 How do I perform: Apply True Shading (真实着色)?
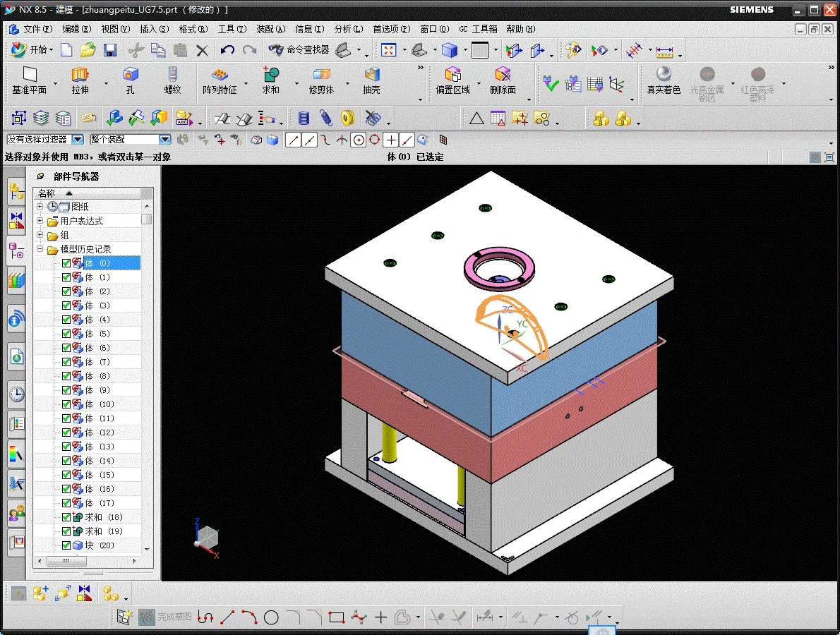[x=664, y=80]
